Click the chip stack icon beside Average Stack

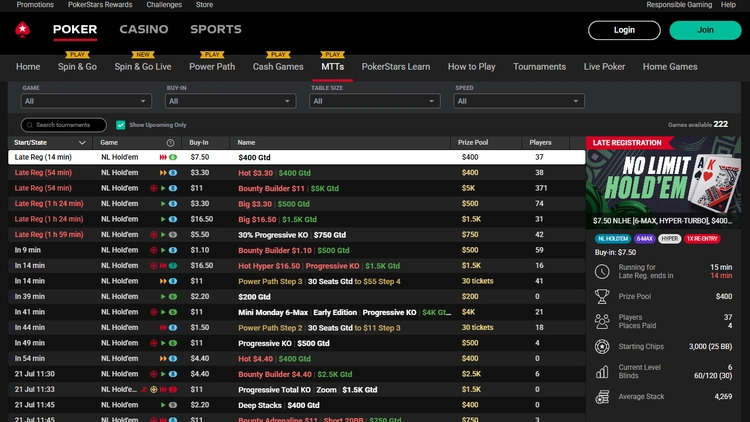[x=602, y=396]
